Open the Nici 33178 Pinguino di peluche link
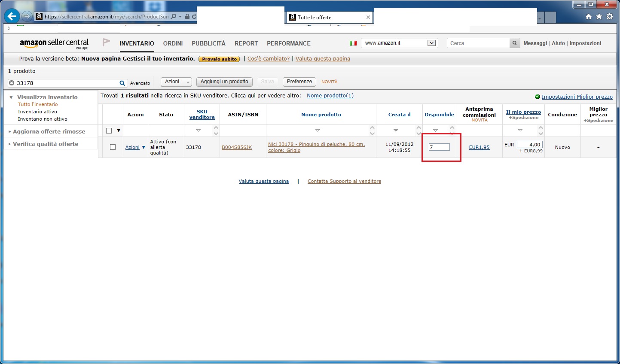620x364 pixels. 316,147
